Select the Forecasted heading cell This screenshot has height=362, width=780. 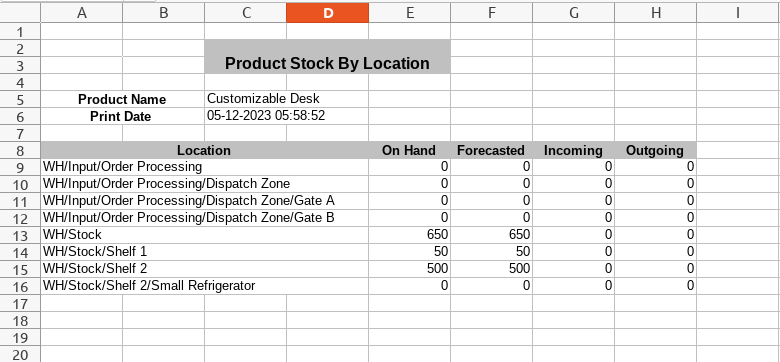click(x=491, y=150)
